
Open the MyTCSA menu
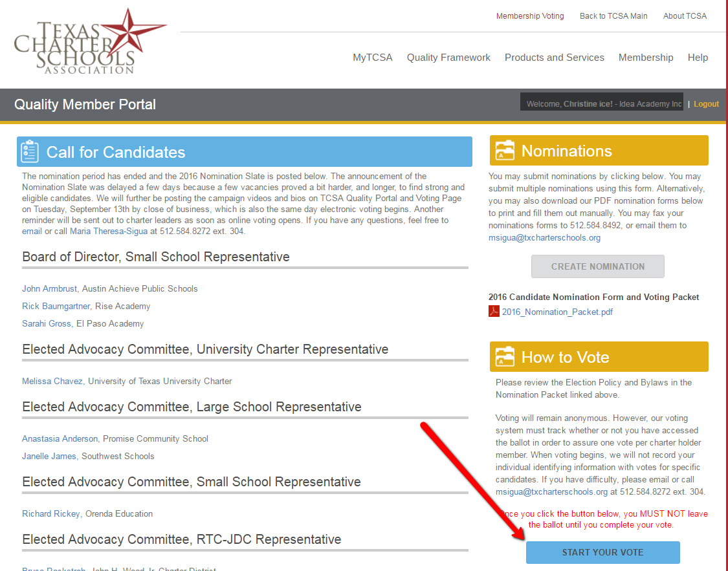pyautogui.click(x=372, y=58)
